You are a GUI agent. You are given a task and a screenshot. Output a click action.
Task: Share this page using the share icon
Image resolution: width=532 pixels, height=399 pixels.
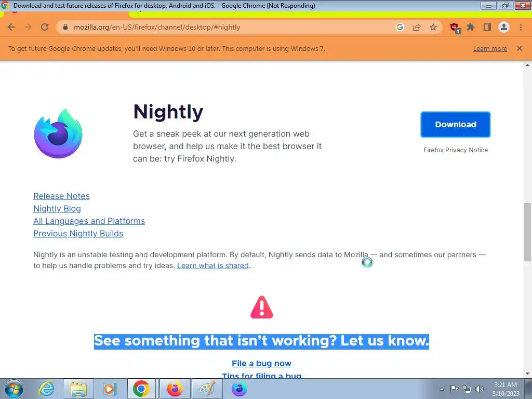click(417, 27)
